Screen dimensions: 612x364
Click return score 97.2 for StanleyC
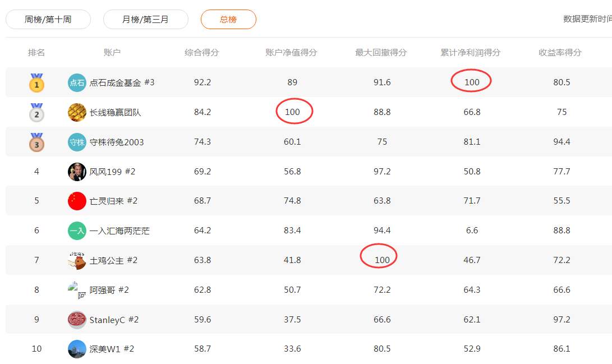562,319
